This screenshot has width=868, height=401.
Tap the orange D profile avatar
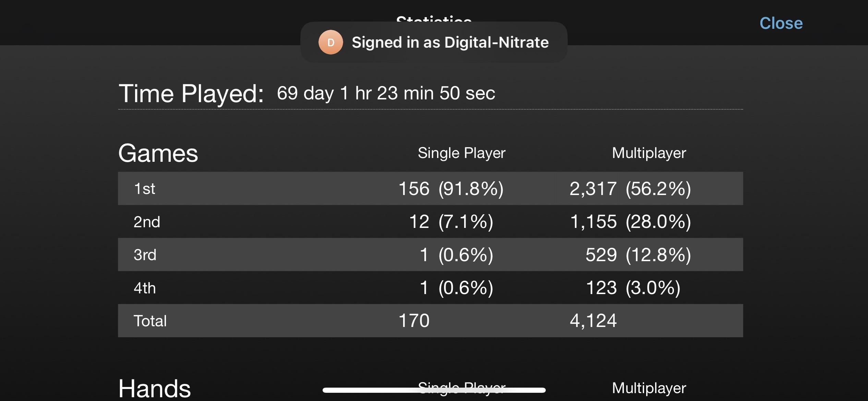(330, 42)
